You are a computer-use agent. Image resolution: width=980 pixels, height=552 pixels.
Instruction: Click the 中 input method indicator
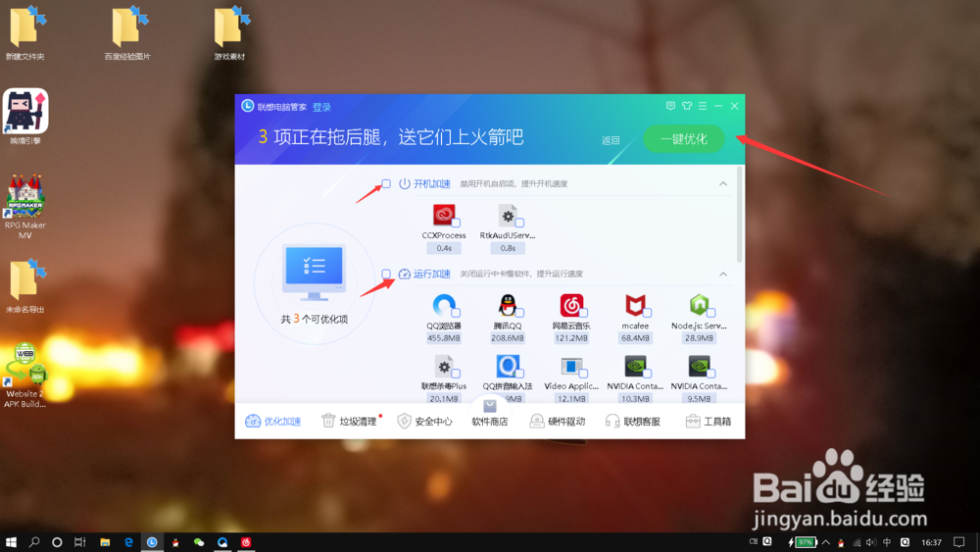887,542
